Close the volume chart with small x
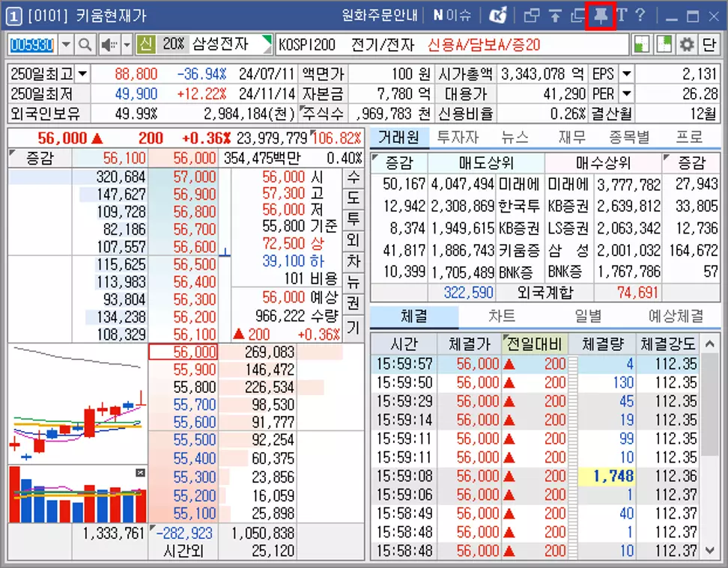This screenshot has width=728, height=568. click(140, 472)
